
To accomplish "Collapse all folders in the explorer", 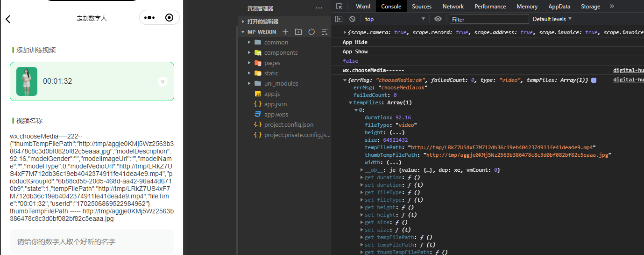I will pyautogui.click(x=325, y=32).
